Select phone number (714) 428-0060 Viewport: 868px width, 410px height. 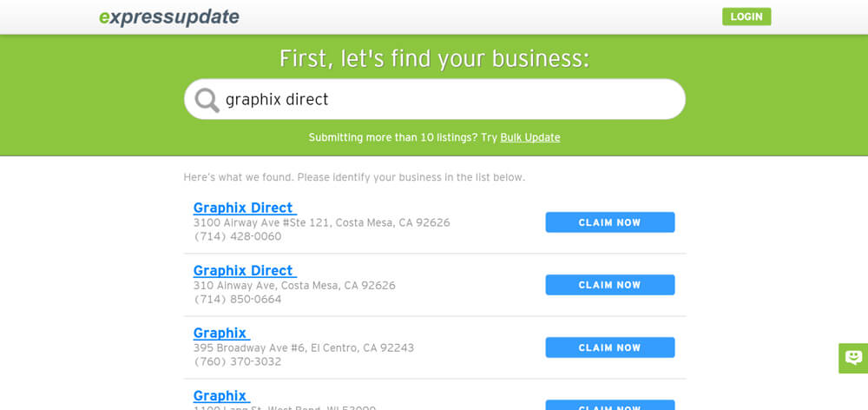(x=238, y=236)
